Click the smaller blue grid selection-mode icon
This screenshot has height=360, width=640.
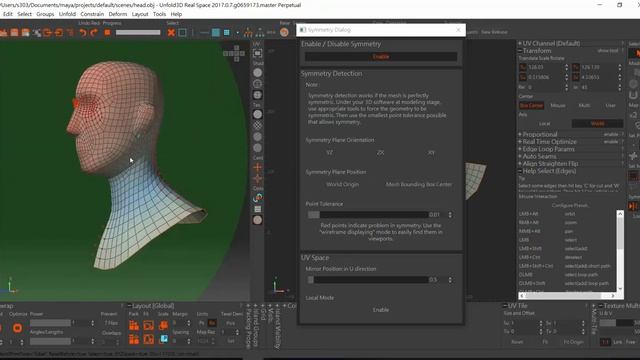tap(227, 32)
